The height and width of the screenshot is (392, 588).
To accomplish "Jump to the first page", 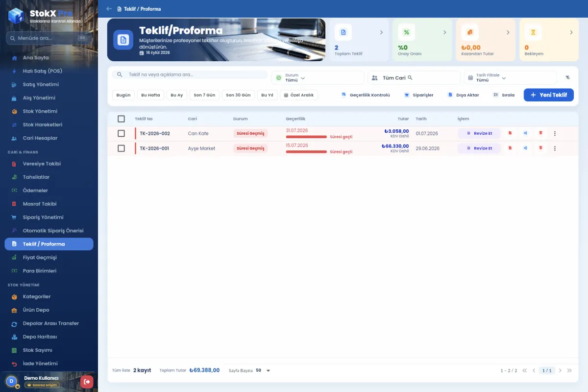I will [525, 370].
